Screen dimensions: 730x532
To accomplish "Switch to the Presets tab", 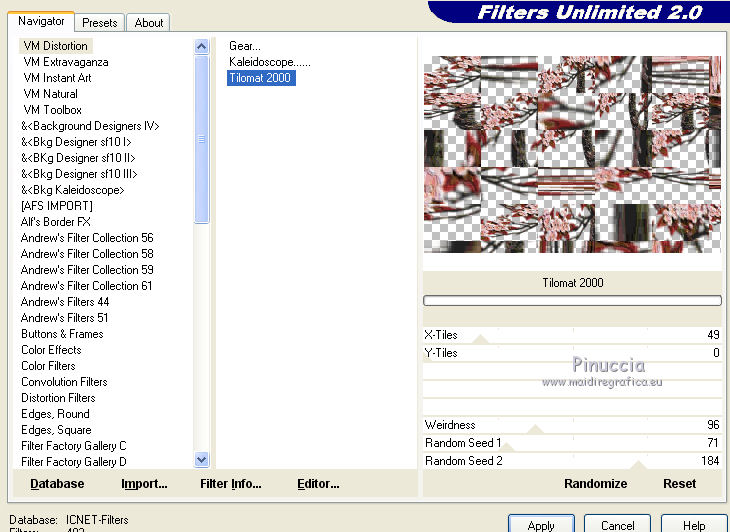I will (x=99, y=22).
